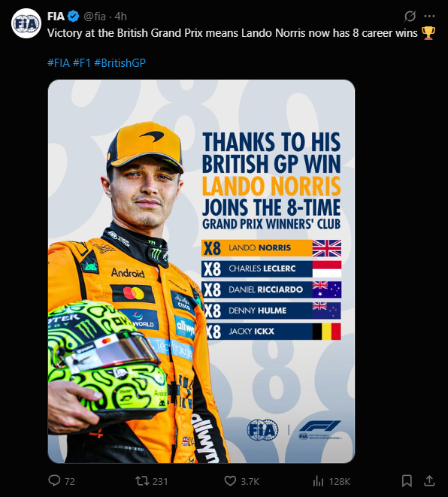This screenshot has height=497, width=448.
Task: Click the @fia handle
Action: 95,16
